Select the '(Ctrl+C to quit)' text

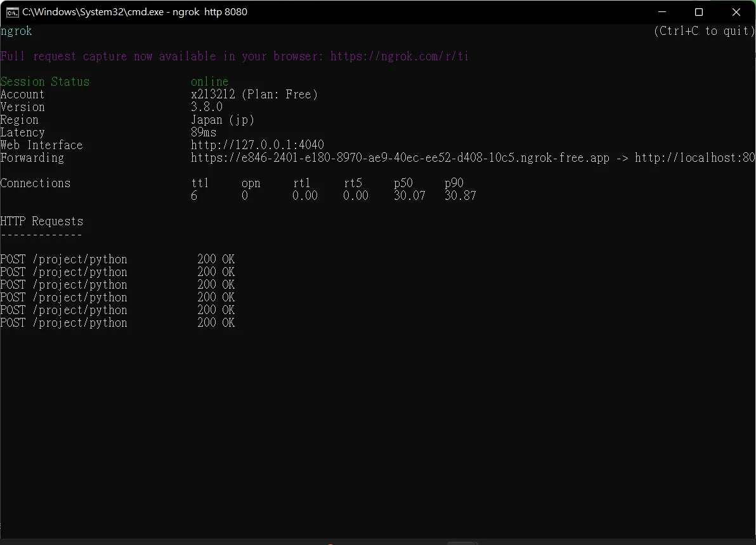click(703, 31)
